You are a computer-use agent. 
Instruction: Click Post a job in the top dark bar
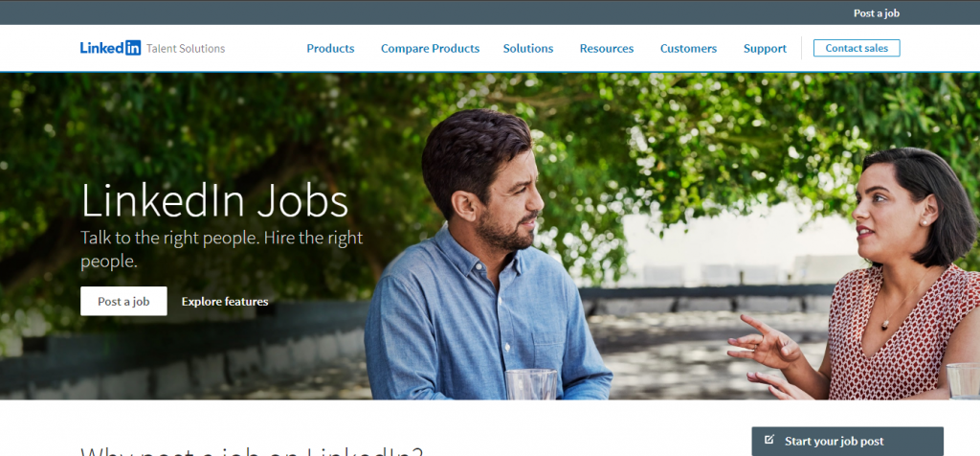coord(877,13)
